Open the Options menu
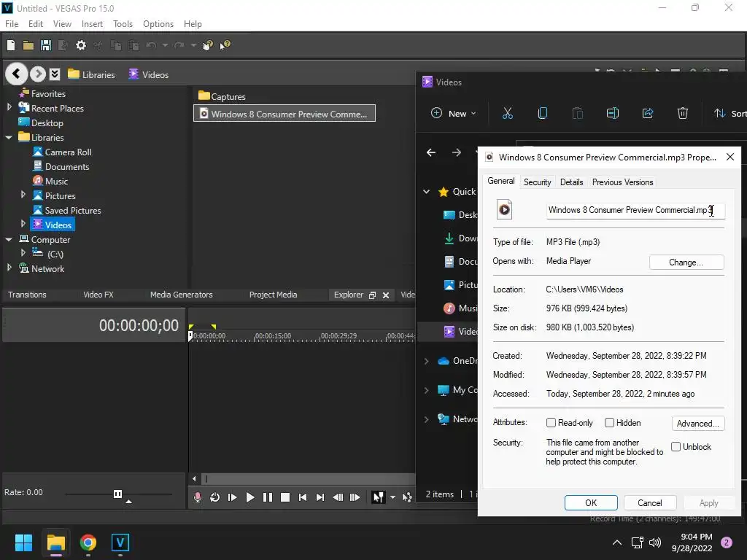The height and width of the screenshot is (560, 747). pyautogui.click(x=158, y=24)
